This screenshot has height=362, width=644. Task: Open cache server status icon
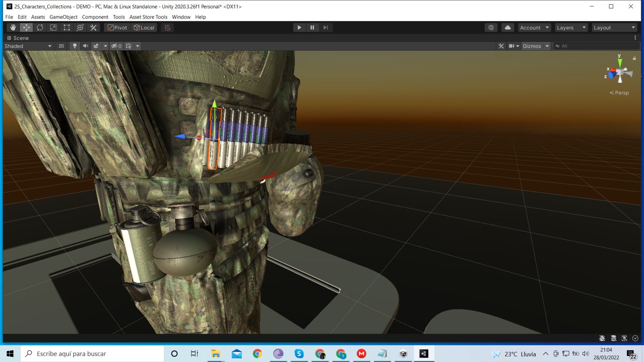[x=614, y=338]
